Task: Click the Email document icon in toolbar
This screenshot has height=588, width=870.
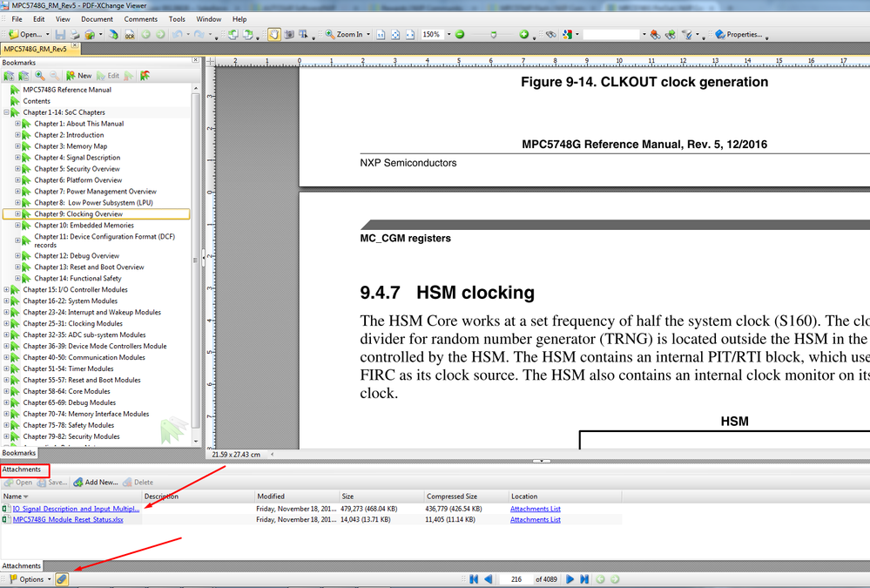Action: point(90,35)
